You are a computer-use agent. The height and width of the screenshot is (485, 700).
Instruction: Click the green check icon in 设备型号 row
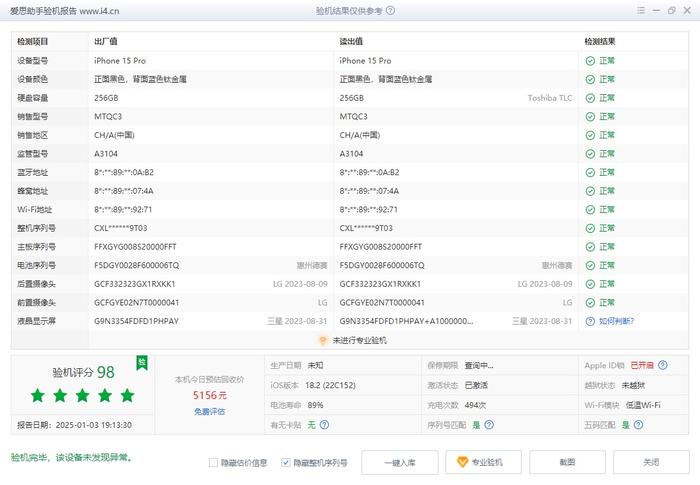tap(590, 61)
